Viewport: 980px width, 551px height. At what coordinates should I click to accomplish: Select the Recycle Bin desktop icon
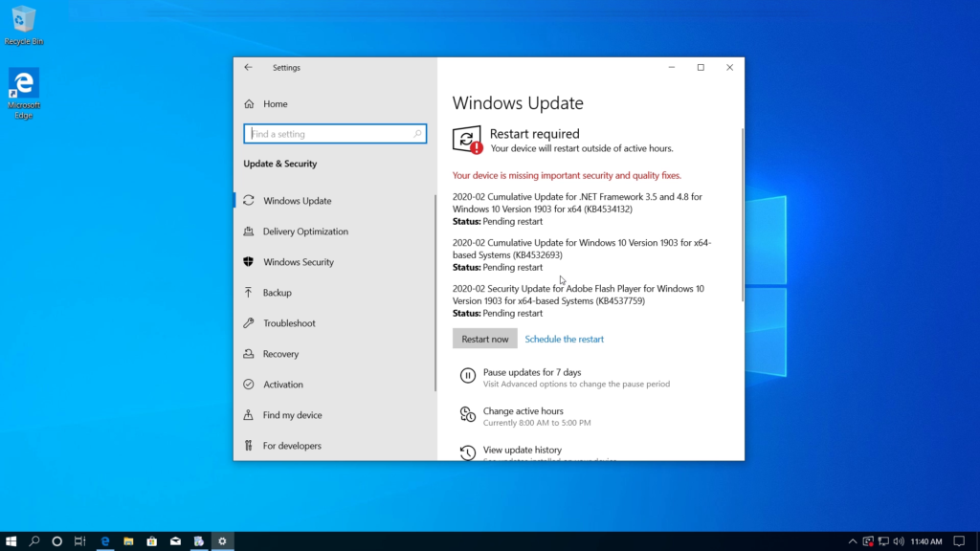pos(24,26)
